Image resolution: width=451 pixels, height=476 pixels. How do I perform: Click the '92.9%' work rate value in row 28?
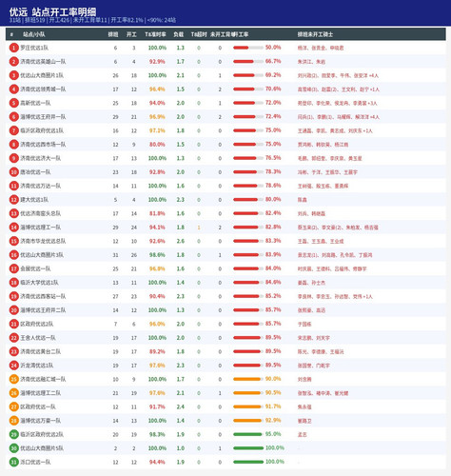point(273,421)
